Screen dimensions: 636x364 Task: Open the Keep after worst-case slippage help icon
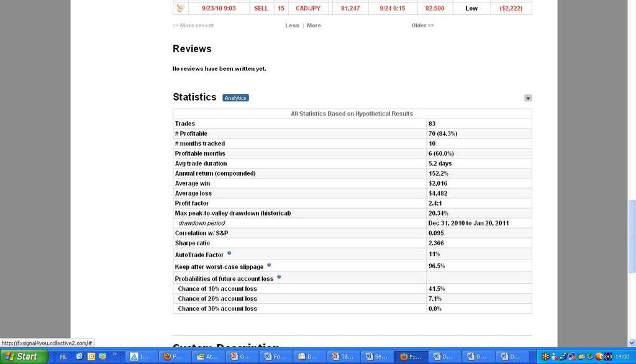tap(269, 265)
